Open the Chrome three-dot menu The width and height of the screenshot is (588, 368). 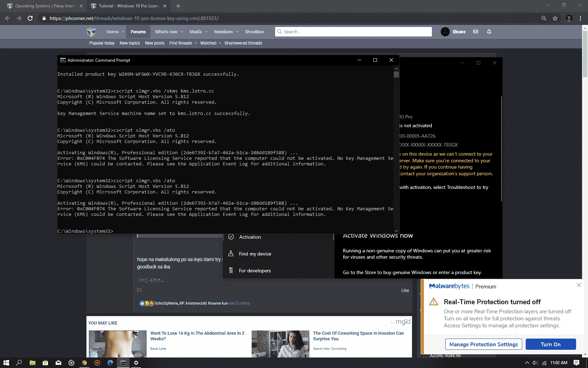point(580,18)
